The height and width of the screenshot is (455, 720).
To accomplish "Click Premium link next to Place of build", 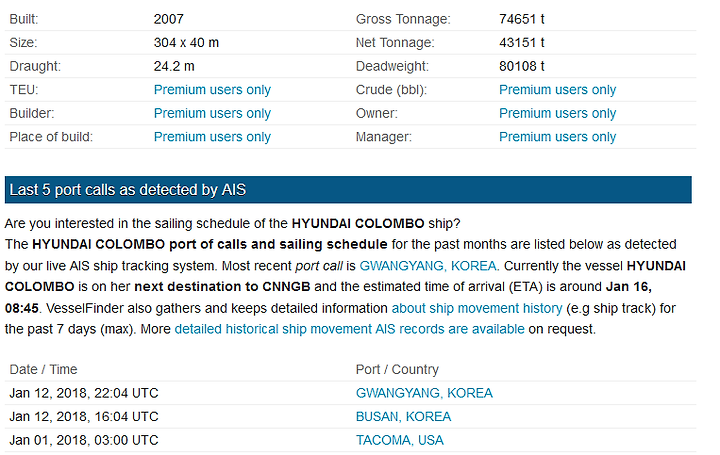I will coord(212,137).
